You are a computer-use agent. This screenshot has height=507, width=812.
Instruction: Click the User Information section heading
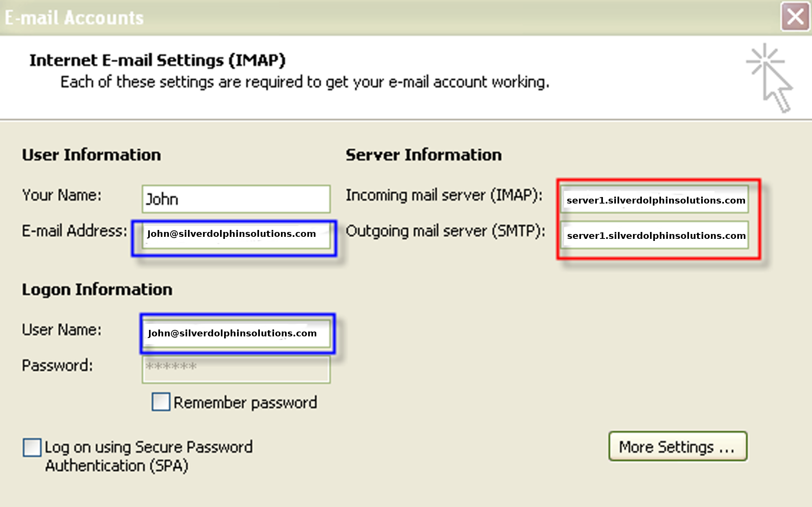(x=91, y=155)
